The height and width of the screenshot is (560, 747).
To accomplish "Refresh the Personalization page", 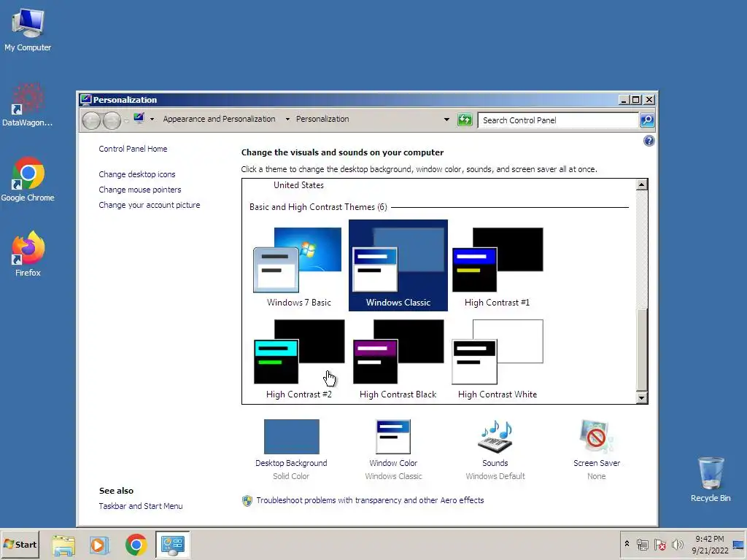I will 465,120.
